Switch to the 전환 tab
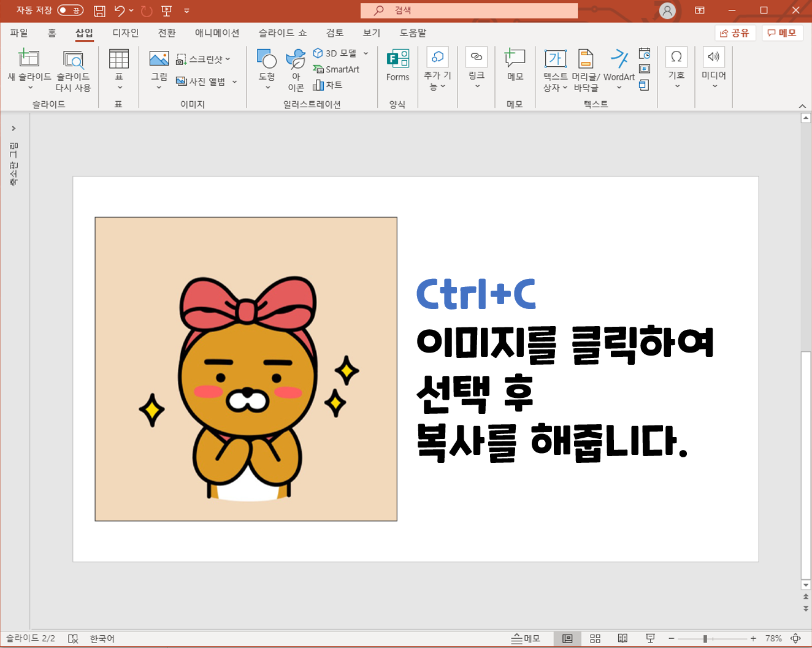This screenshot has width=812, height=648. coord(167,33)
